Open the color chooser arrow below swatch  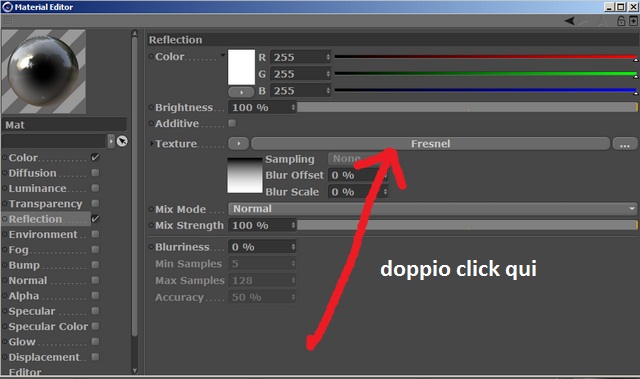(x=241, y=92)
